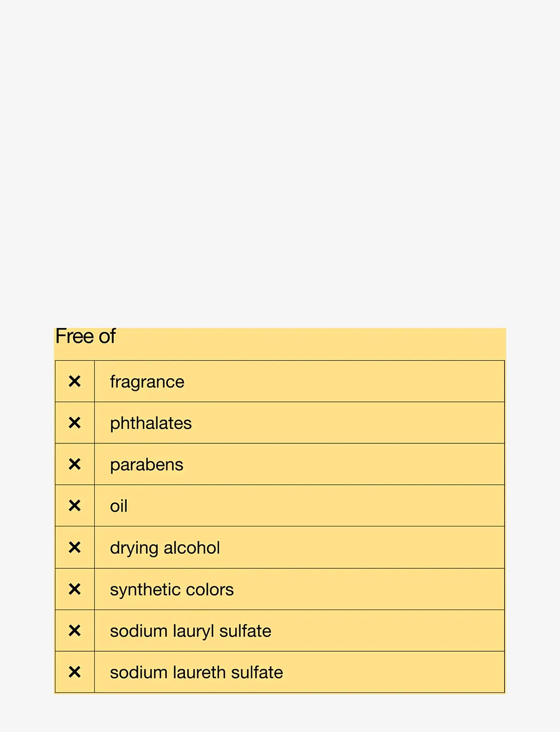Tap the X mark for drying alcohol

click(x=75, y=547)
